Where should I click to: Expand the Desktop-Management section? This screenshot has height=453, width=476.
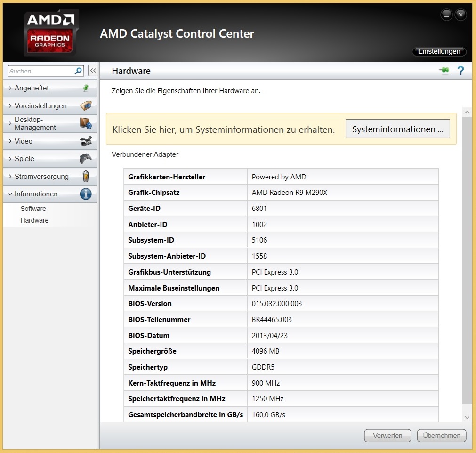point(10,123)
